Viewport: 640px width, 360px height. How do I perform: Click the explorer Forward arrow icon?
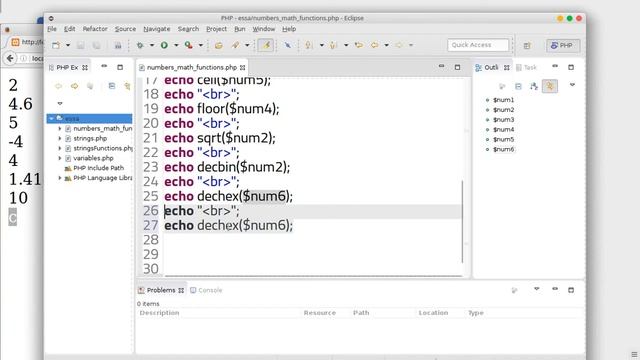tap(74, 86)
